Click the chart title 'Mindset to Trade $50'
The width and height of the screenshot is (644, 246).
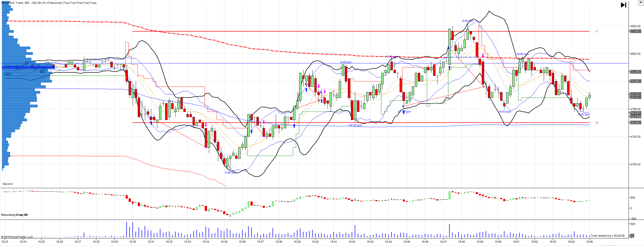pyautogui.click(x=15, y=3)
